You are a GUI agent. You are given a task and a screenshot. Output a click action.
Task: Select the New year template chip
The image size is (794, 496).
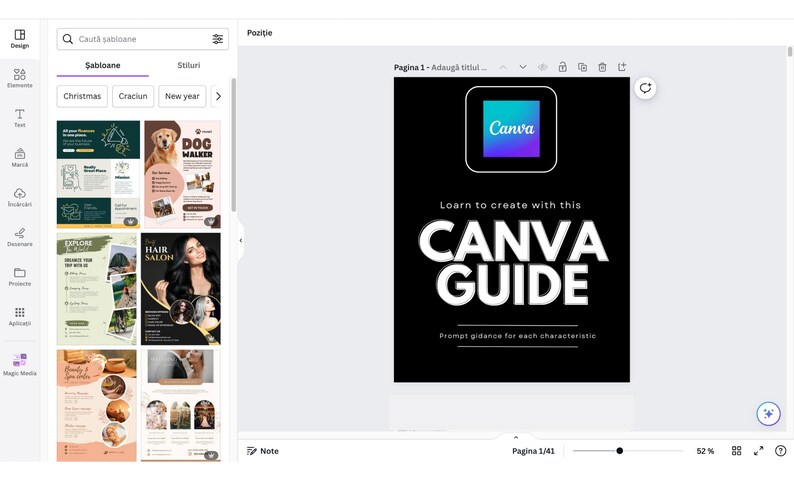click(x=182, y=96)
